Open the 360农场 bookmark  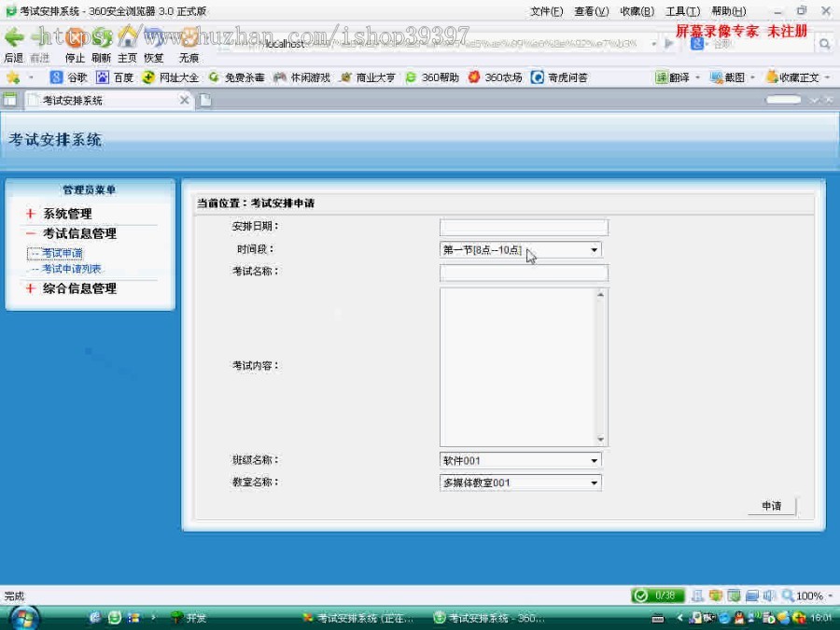click(495, 77)
